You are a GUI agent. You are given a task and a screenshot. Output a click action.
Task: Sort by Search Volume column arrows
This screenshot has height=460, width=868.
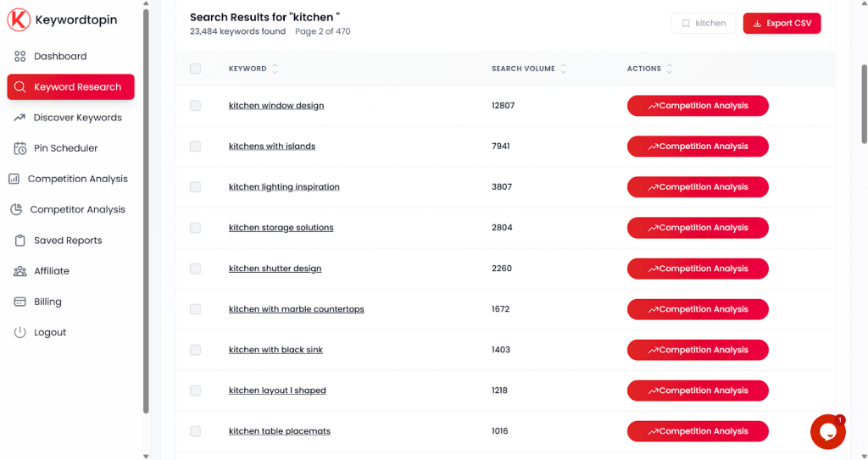(564, 69)
